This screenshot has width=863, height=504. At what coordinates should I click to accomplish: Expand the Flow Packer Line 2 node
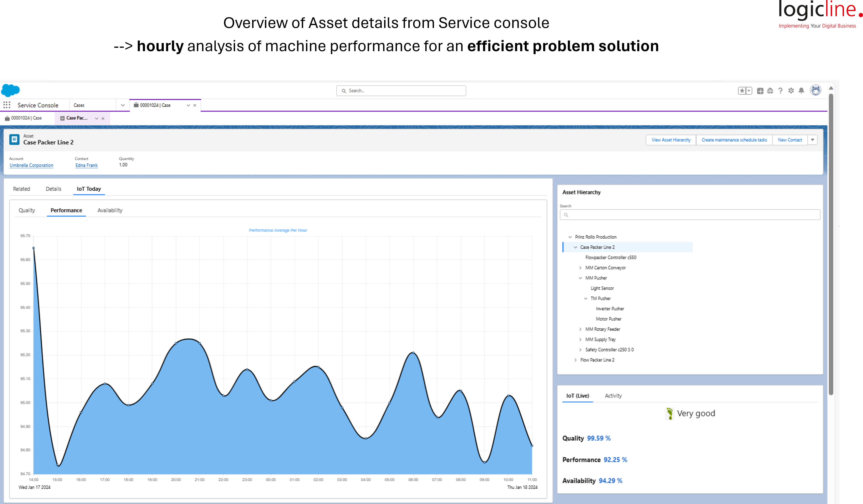575,360
